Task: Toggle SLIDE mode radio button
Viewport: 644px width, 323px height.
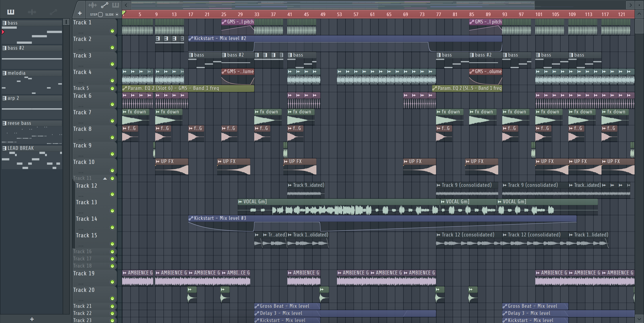Action: [x=117, y=15]
